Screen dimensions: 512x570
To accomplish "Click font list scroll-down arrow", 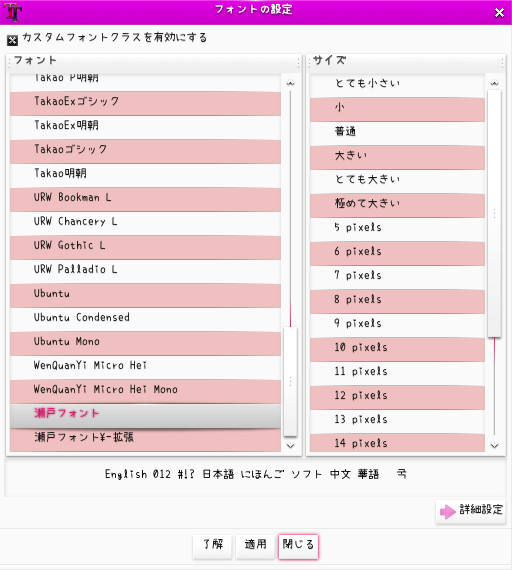I will [x=290, y=445].
